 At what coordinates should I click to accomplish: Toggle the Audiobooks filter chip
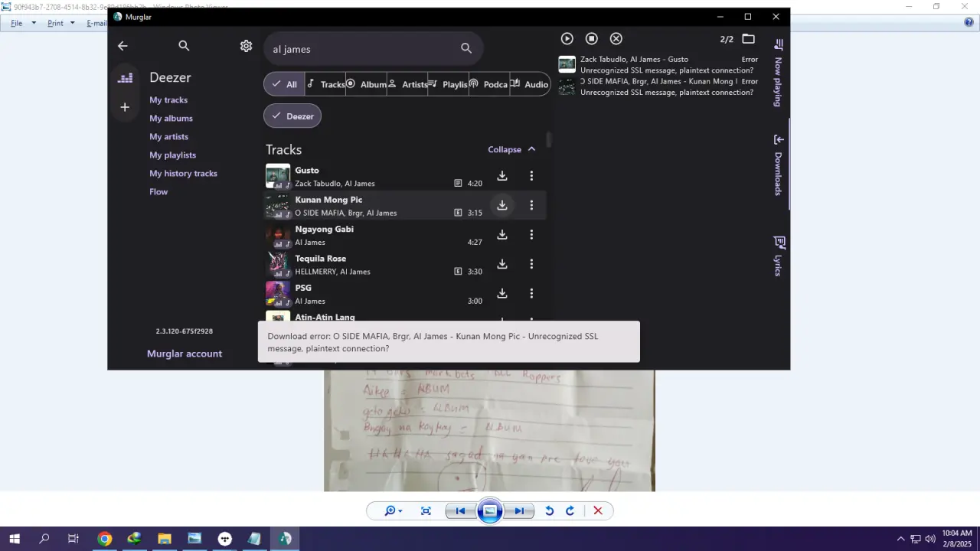click(x=530, y=84)
